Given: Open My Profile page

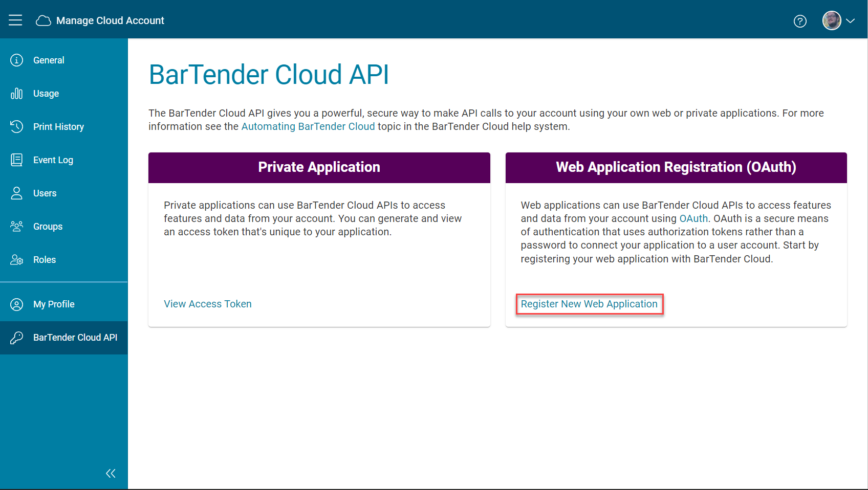Looking at the screenshot, I should tap(64, 304).
